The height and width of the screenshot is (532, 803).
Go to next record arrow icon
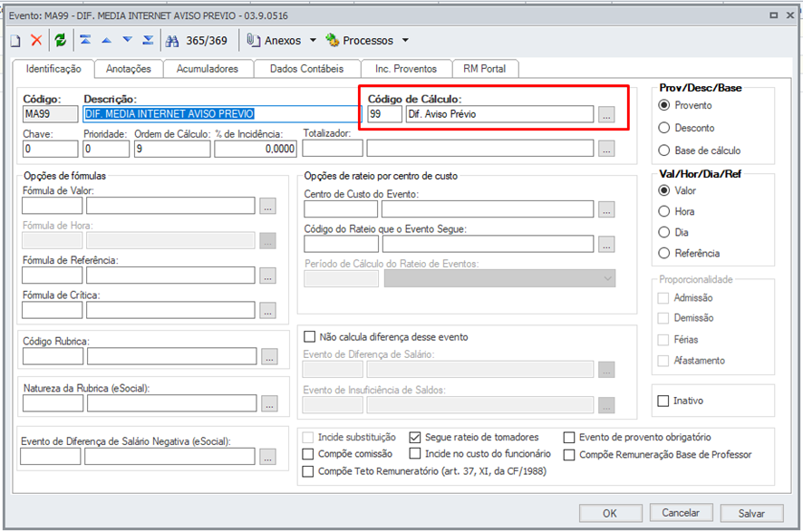127,40
